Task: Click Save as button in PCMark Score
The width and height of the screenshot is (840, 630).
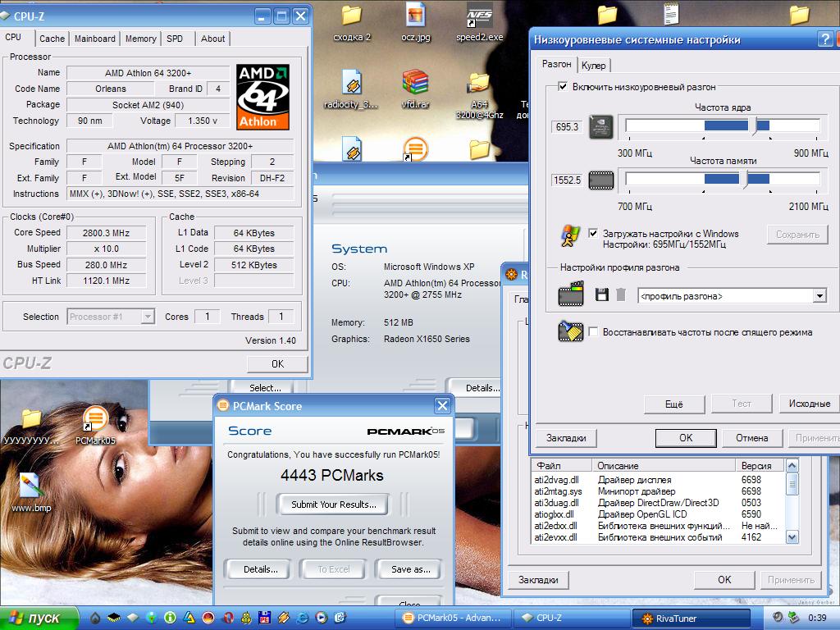Action: (x=410, y=569)
